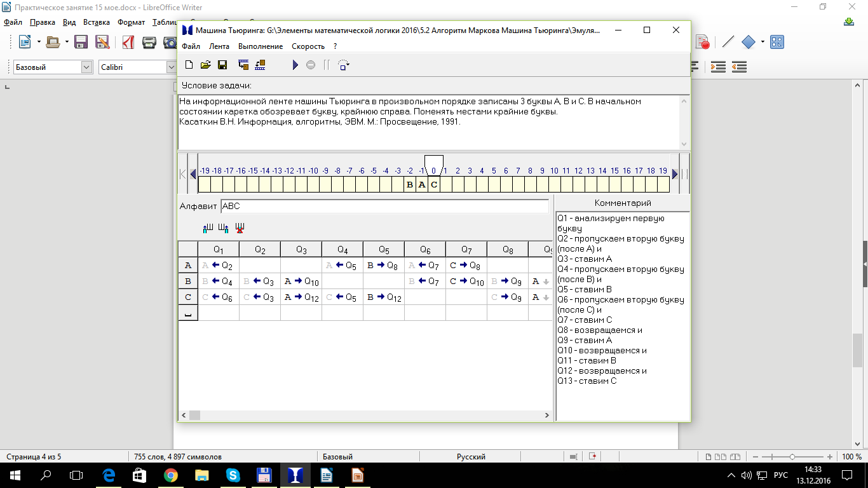Click the Increase indent icon in Writer
Screen dimensions: 868x488
(x=718, y=67)
